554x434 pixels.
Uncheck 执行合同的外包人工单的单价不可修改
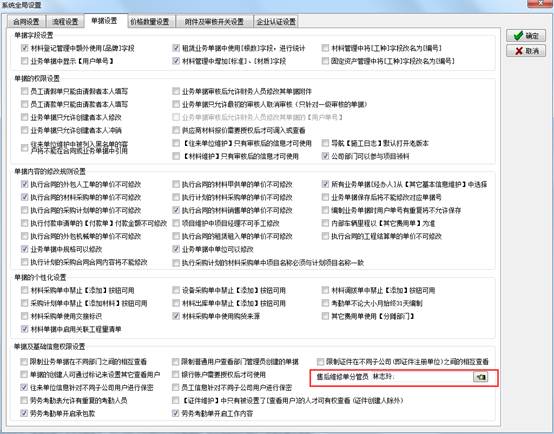click(24, 184)
